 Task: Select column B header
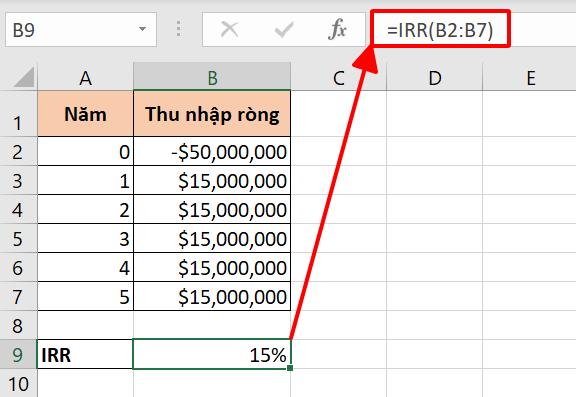212,77
